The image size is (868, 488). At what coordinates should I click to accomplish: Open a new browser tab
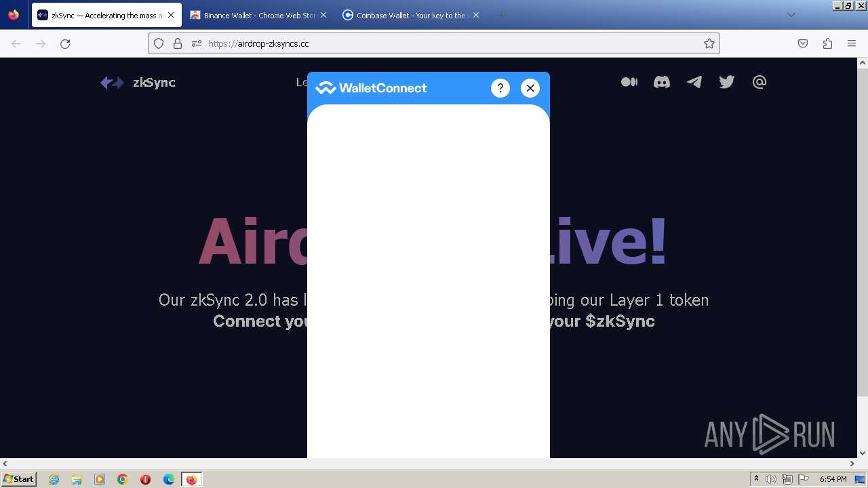pos(501,15)
